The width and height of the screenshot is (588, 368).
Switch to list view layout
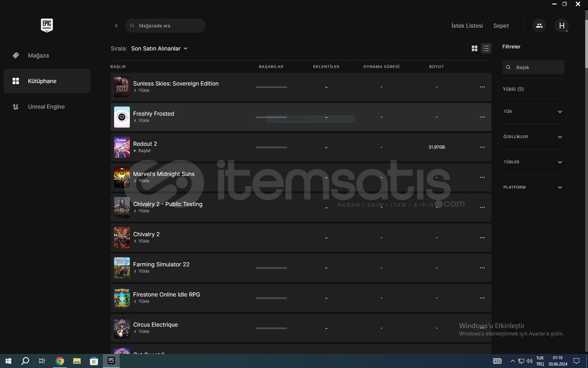(486, 48)
